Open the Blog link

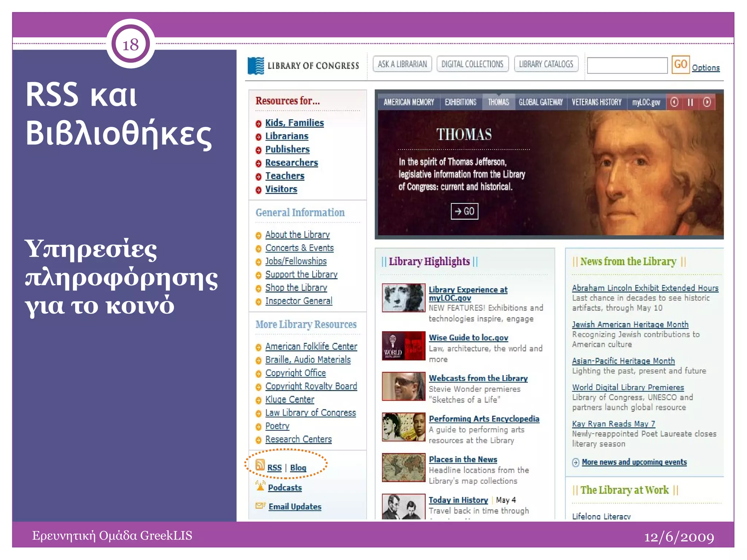click(298, 468)
